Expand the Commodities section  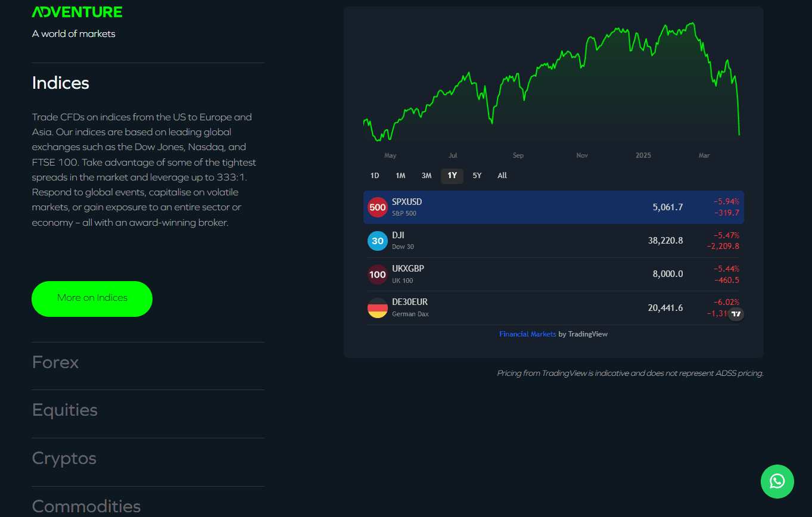point(86,506)
